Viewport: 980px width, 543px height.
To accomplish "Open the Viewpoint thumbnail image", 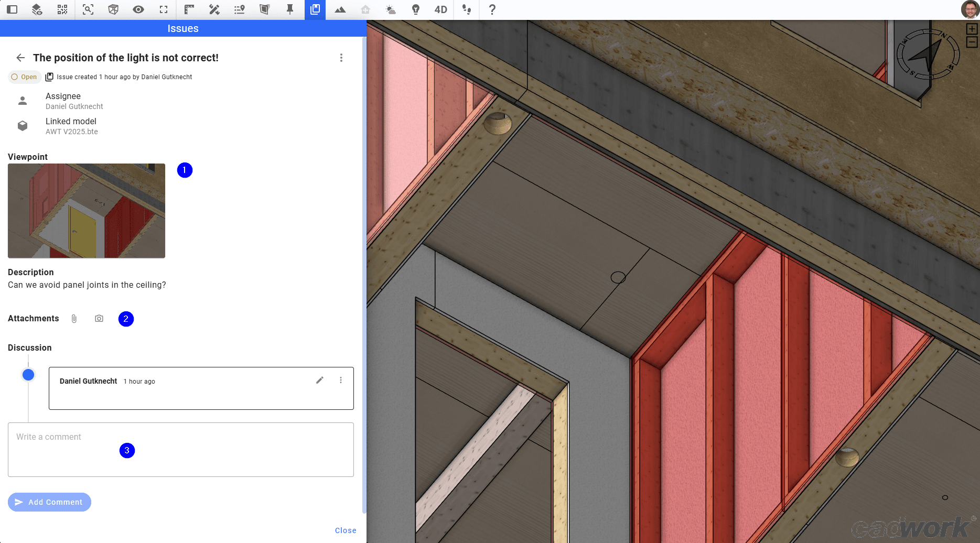I will [x=86, y=211].
